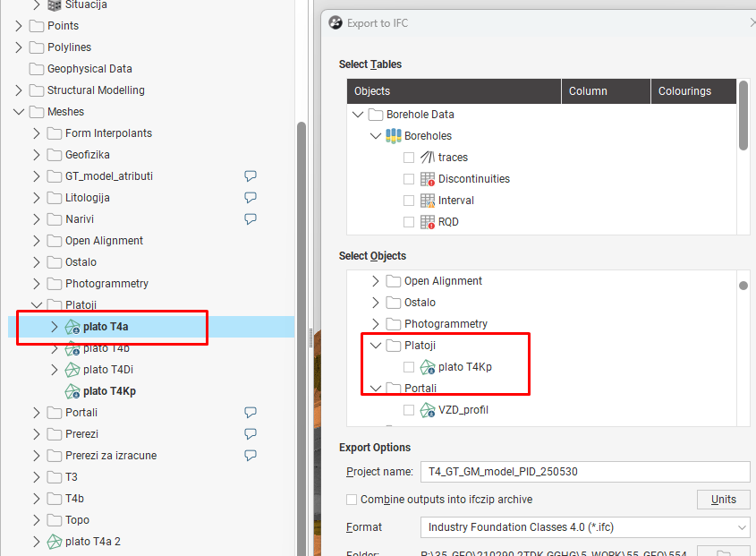This screenshot has height=556, width=756.
Task: Check the Interval checkbox
Action: (409, 201)
